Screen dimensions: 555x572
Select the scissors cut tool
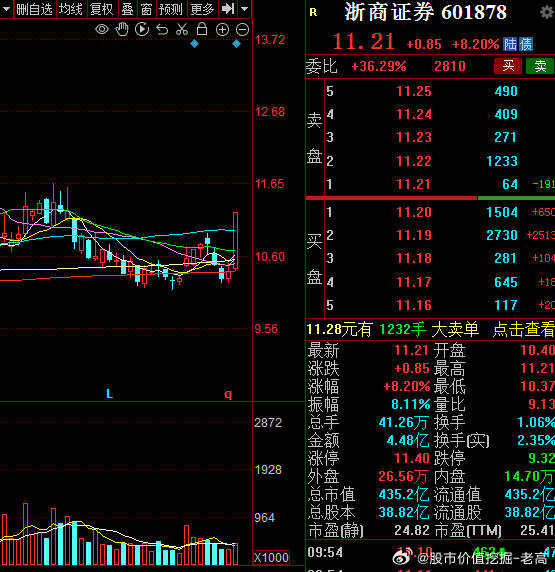[182, 29]
